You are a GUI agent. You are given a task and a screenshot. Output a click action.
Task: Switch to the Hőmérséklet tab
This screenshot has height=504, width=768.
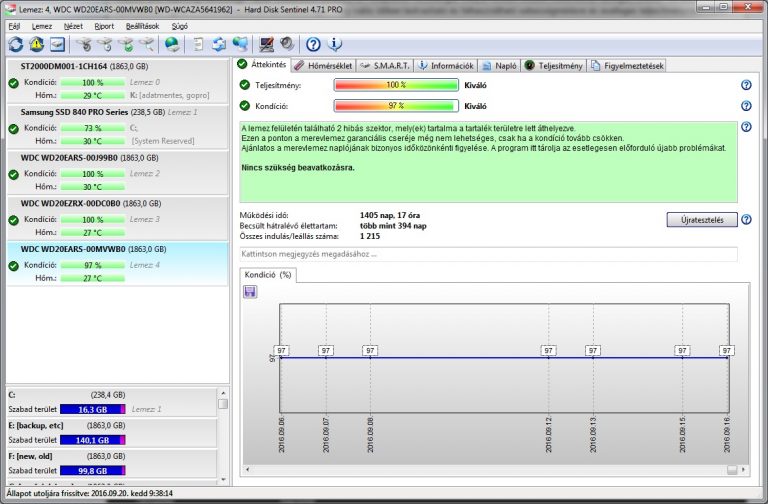(324, 66)
